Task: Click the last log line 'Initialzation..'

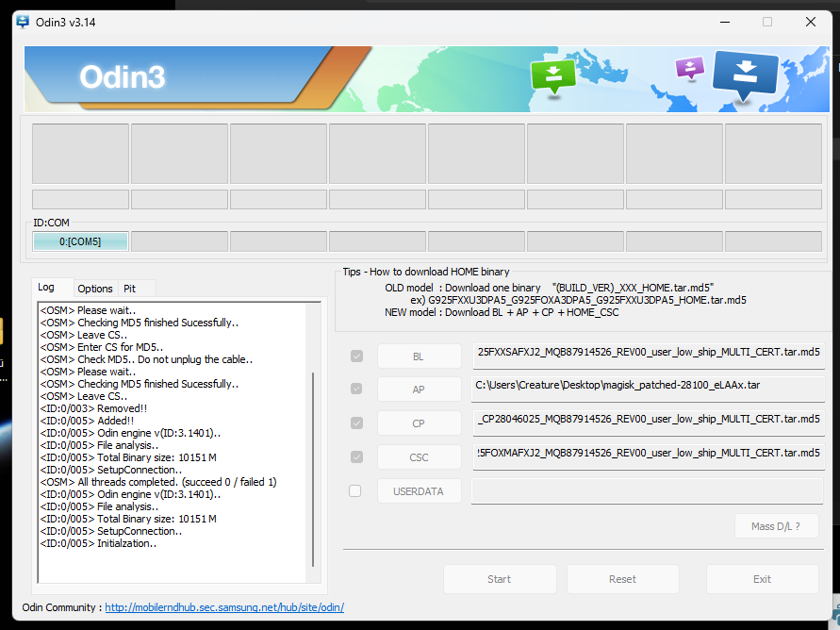Action: pos(99,543)
